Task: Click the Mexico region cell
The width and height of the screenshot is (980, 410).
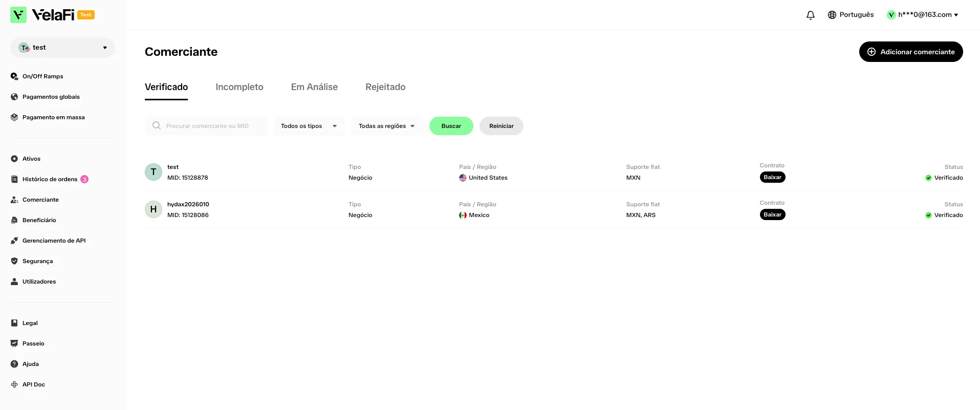Action: coord(474,215)
